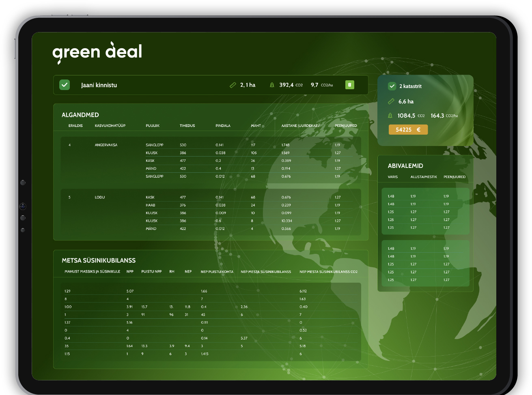The width and height of the screenshot is (532, 395).
Task: Select the Jaani kinnistu property name
Action: pyautogui.click(x=99, y=85)
